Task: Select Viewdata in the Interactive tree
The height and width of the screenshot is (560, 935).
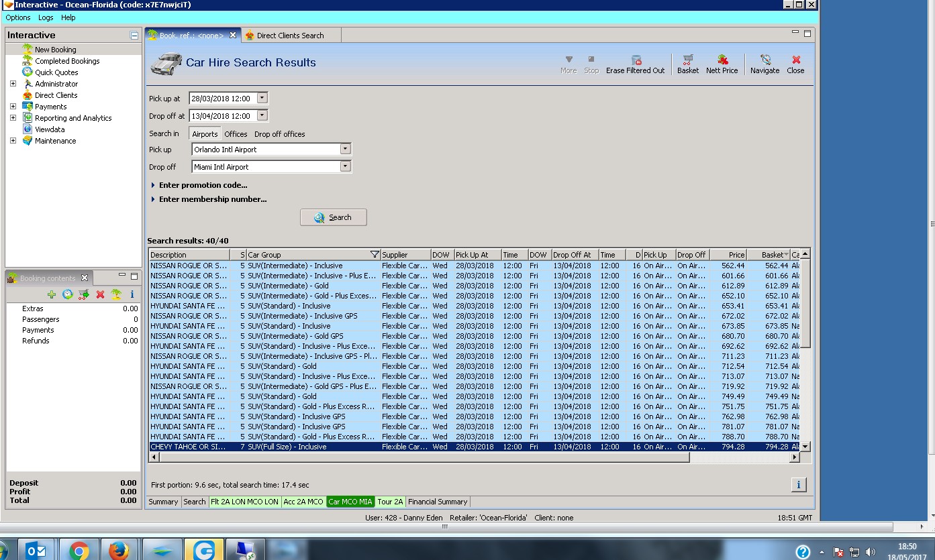Action: coord(50,129)
